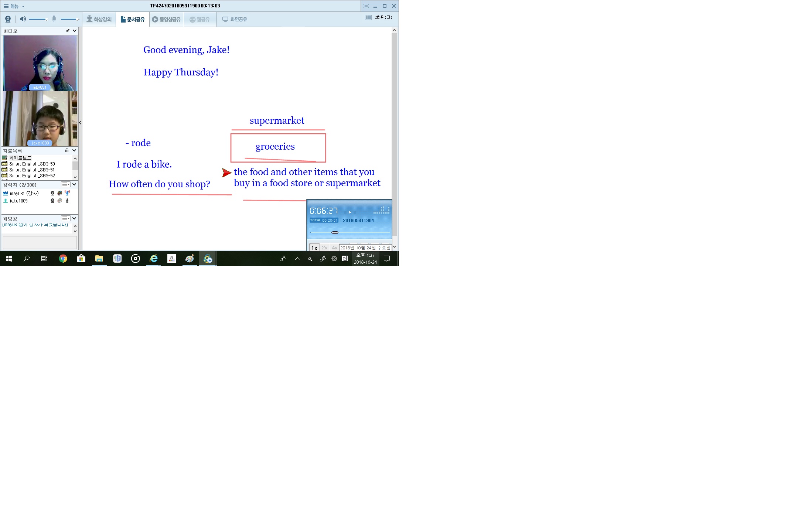Open Chrome from the Windows taskbar
Image resolution: width=798 pixels, height=532 pixels.
click(x=63, y=259)
